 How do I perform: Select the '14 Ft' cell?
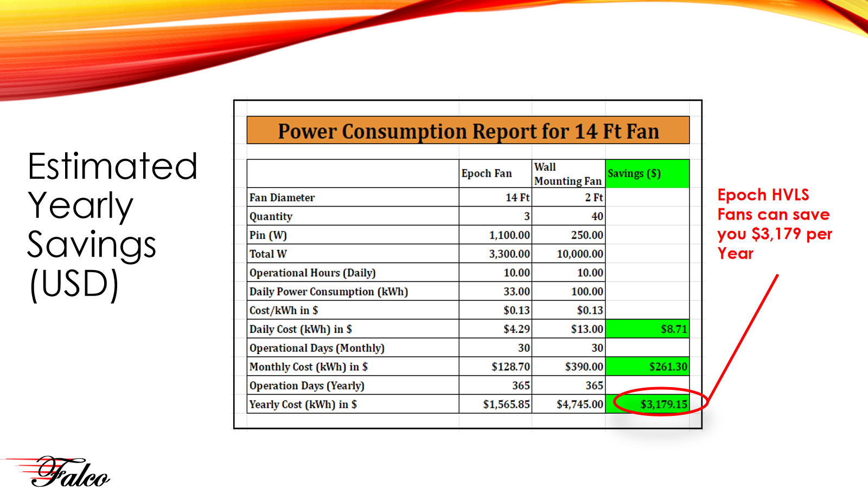(495, 197)
